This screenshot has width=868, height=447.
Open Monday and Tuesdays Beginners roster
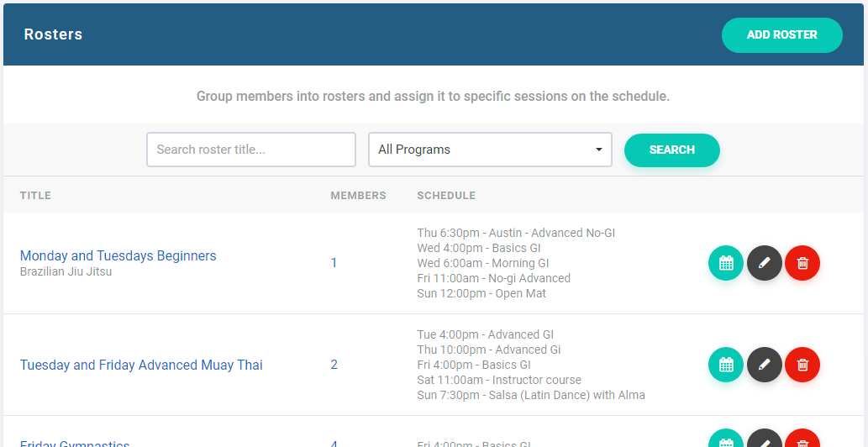[x=118, y=255]
